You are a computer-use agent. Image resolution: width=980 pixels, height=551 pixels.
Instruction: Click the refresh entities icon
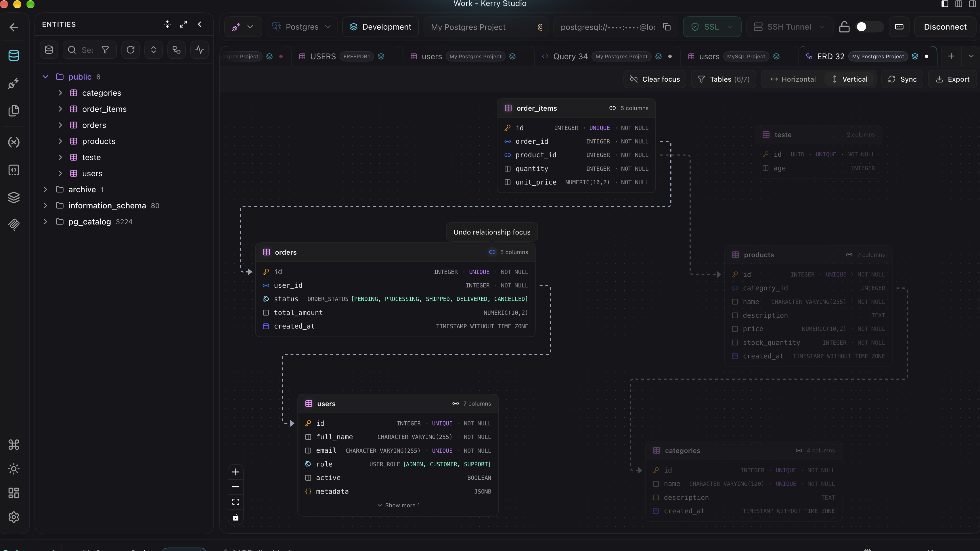click(131, 50)
